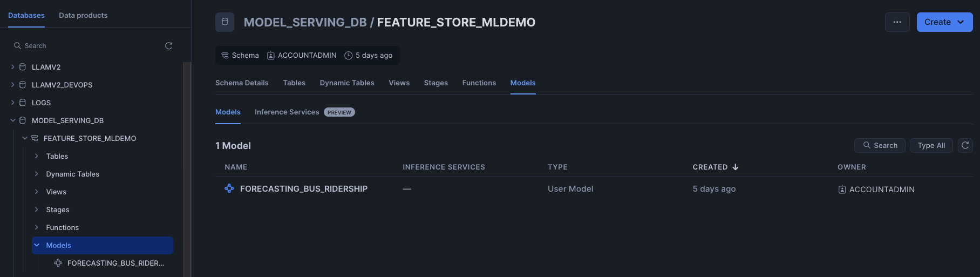Click the database icon beside the MODEL_SERVING_DB title
This screenshot has width=980, height=277.
click(224, 22)
